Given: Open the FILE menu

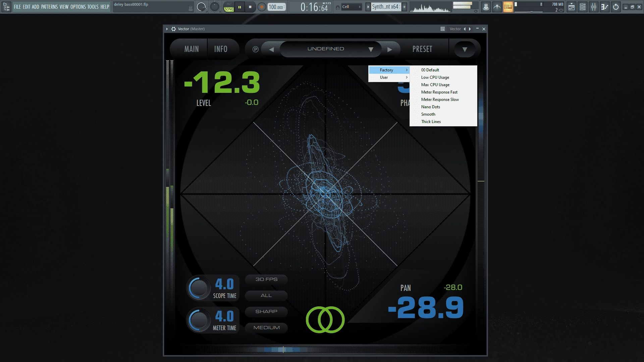Looking at the screenshot, I should [17, 7].
